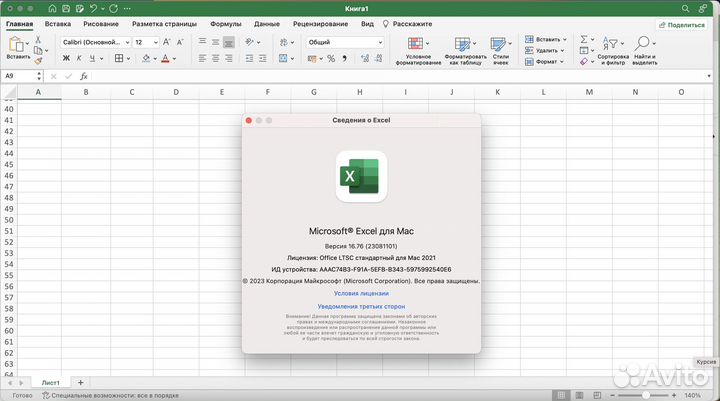Click the Cell Styles icon
Screen dimensions: 720x401
coord(497,44)
